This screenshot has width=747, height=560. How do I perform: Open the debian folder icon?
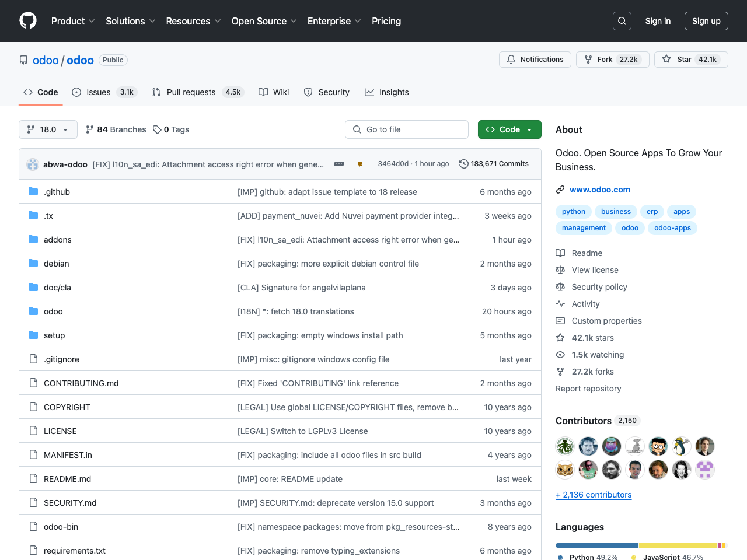point(33,264)
